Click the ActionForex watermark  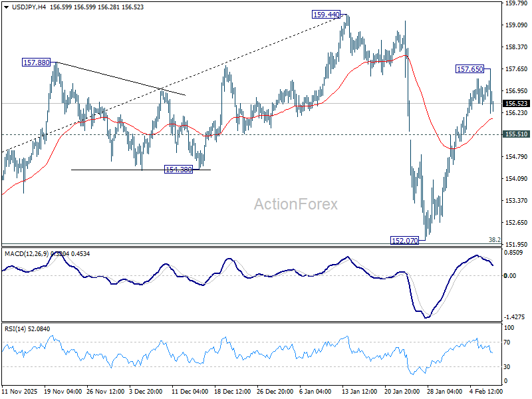point(297,203)
